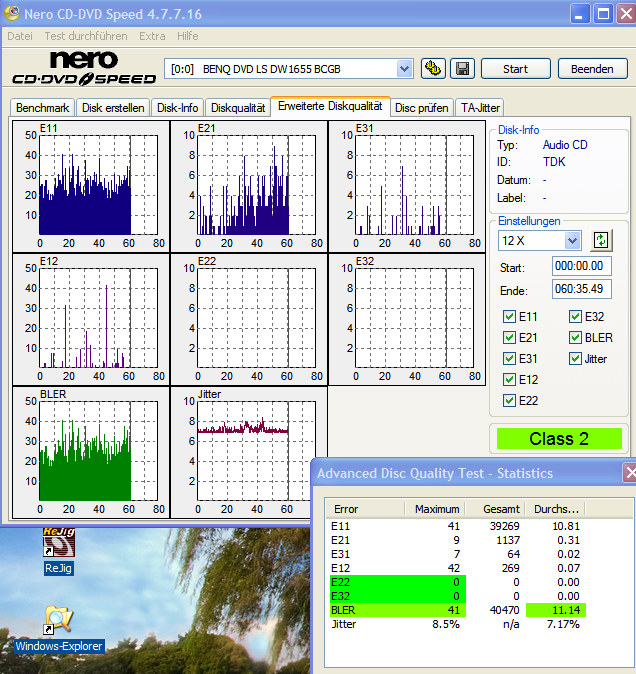Click the green Class 2 quality indicator
The image size is (636, 674).
559,438
